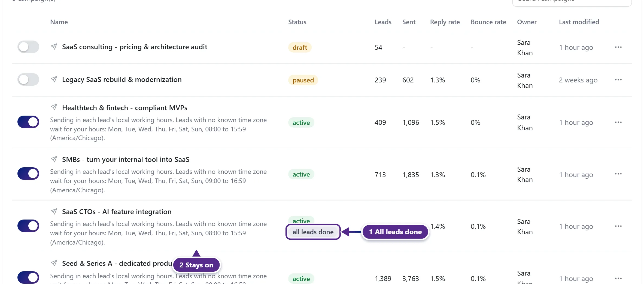Sort campaigns by Last modified column
The height and width of the screenshot is (284, 644).
coord(579,22)
